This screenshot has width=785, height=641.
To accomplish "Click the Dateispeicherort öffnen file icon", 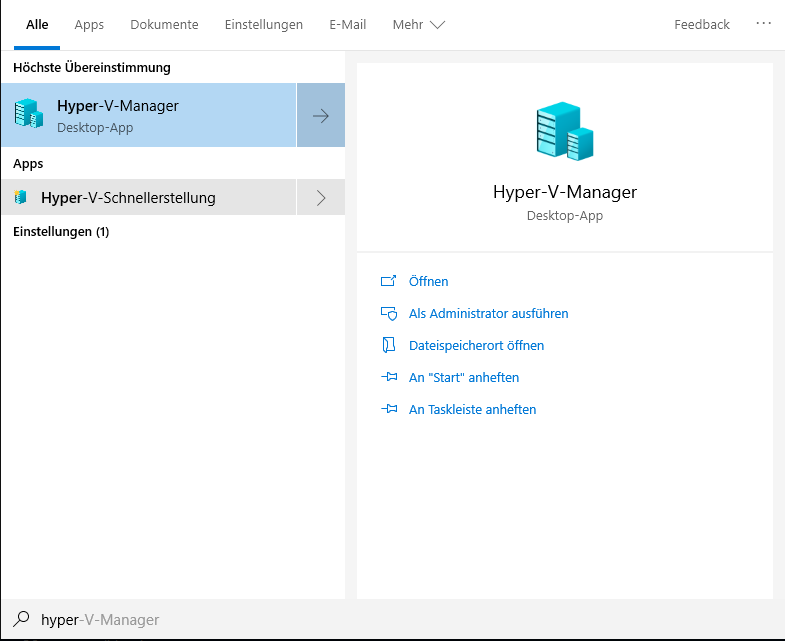I will [389, 346].
